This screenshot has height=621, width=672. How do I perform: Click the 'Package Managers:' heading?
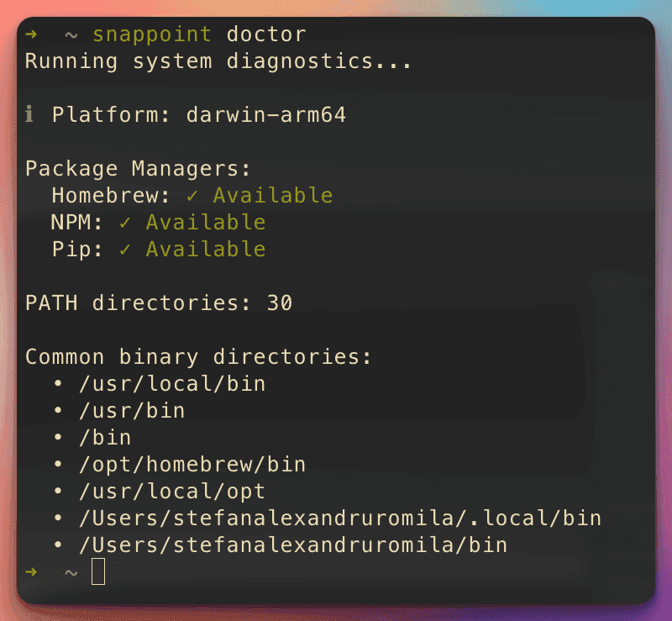click(x=138, y=169)
